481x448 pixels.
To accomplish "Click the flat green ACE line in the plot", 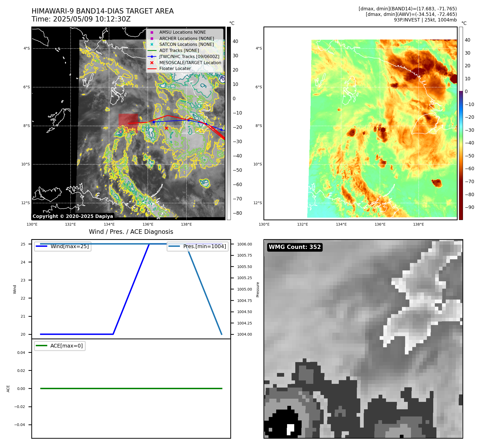I will 131,388.
